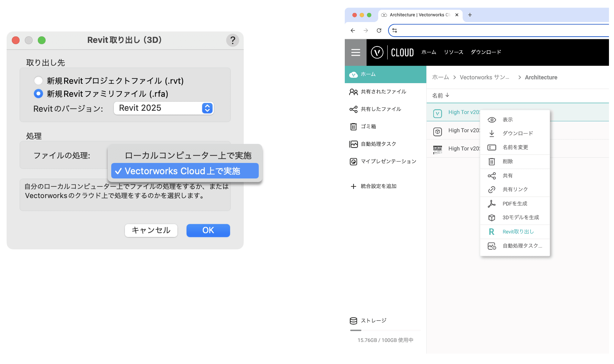Open the ダウンロード top navigation link

pos(486,52)
